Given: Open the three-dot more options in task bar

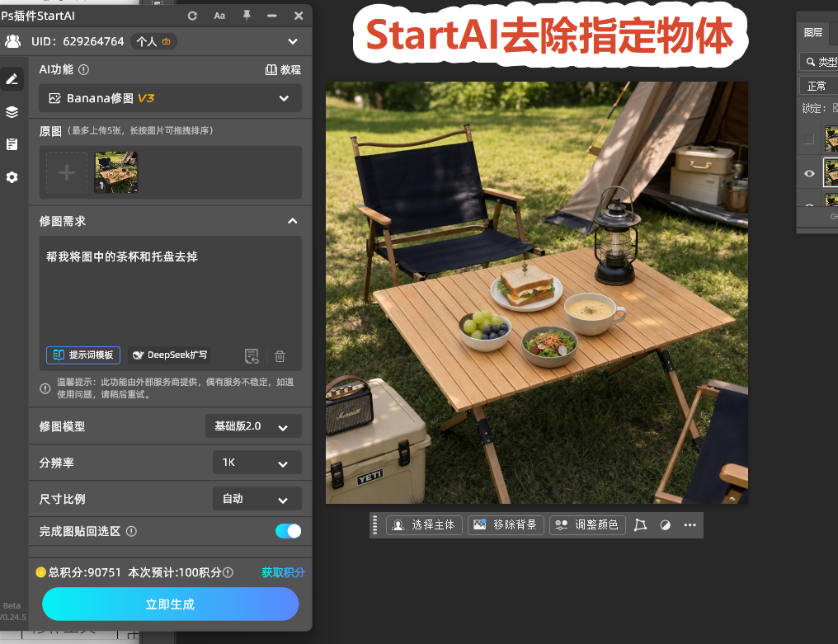Looking at the screenshot, I should (690, 524).
